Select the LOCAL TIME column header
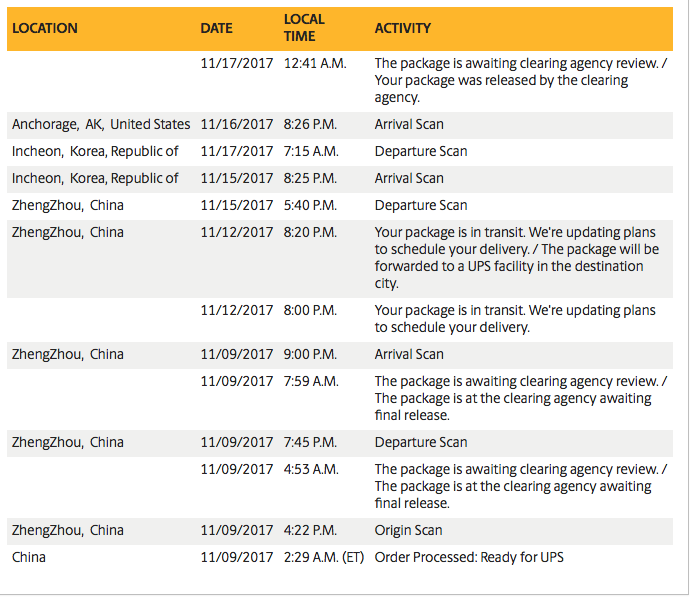Screen dimensions: 694x607 point(304,28)
